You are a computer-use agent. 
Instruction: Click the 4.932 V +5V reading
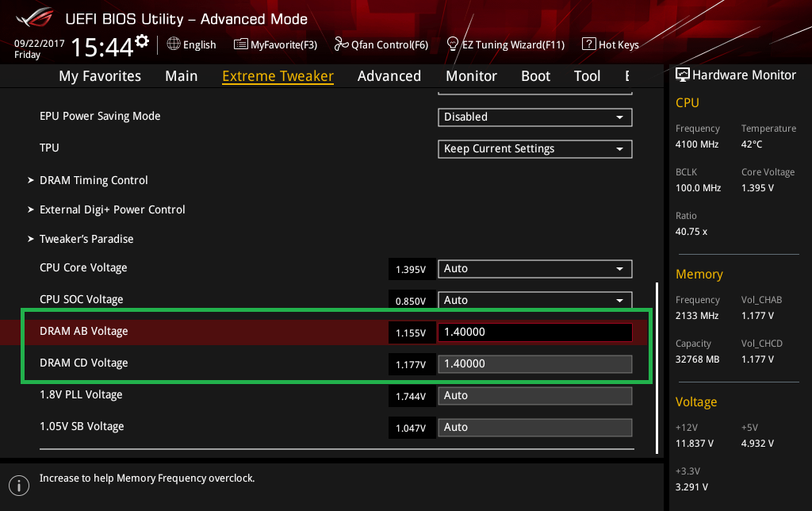(x=757, y=444)
